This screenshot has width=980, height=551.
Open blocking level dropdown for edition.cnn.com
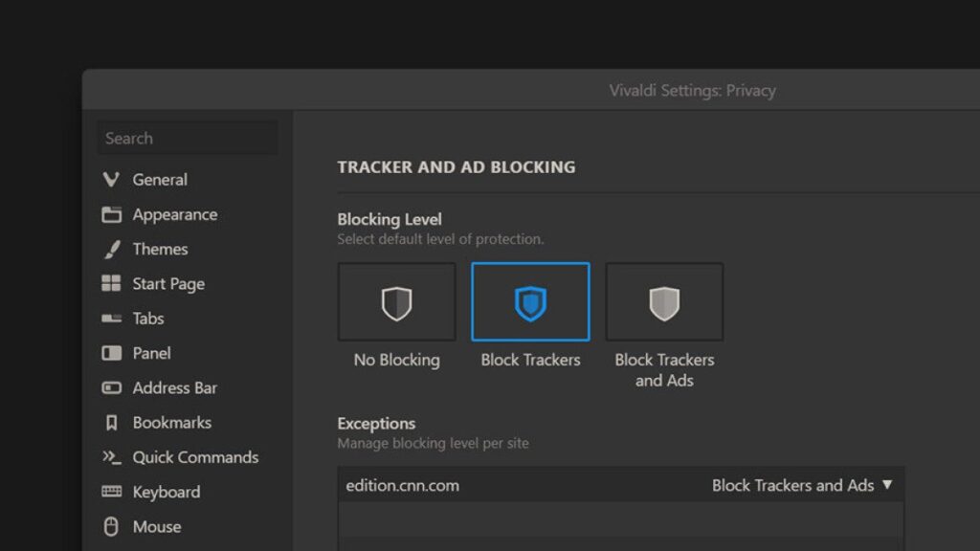[802, 485]
